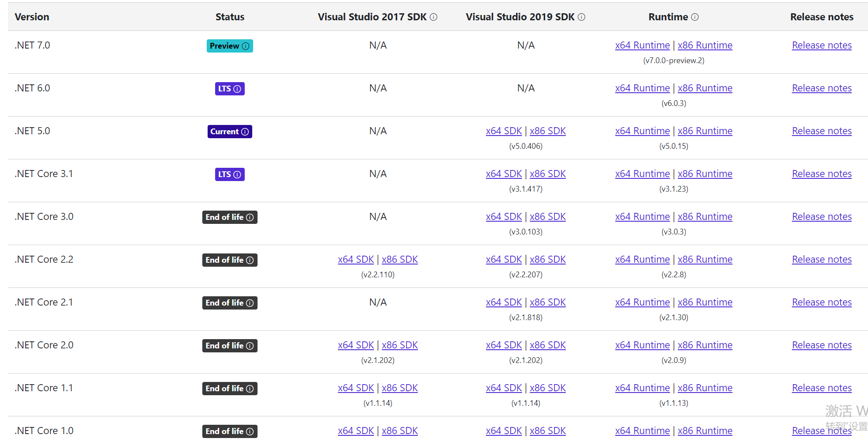Image resolution: width=868 pixels, height=442 pixels.
Task: Click info icon next to Visual Studio 2017 SDK header
Action: [x=433, y=17]
